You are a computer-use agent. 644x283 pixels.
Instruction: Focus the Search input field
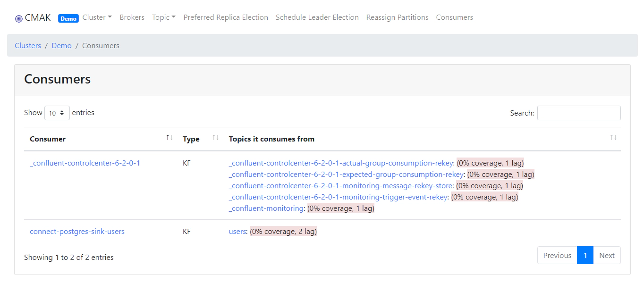pos(579,113)
